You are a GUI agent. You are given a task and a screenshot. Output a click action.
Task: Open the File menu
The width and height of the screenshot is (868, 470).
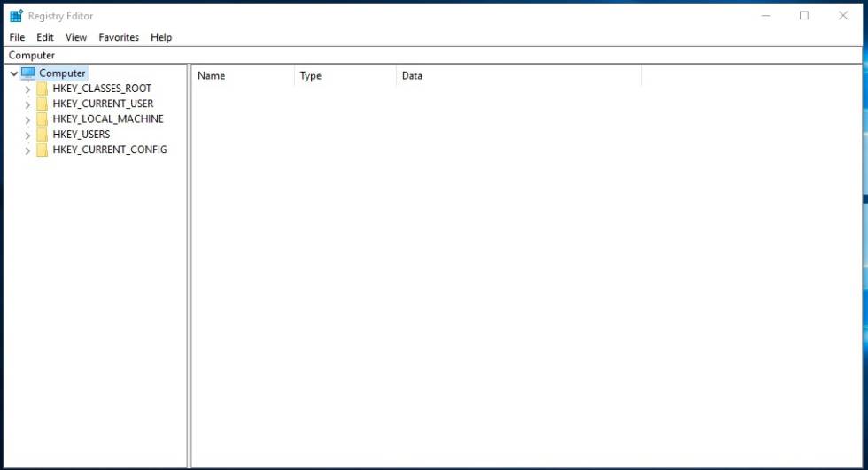17,37
